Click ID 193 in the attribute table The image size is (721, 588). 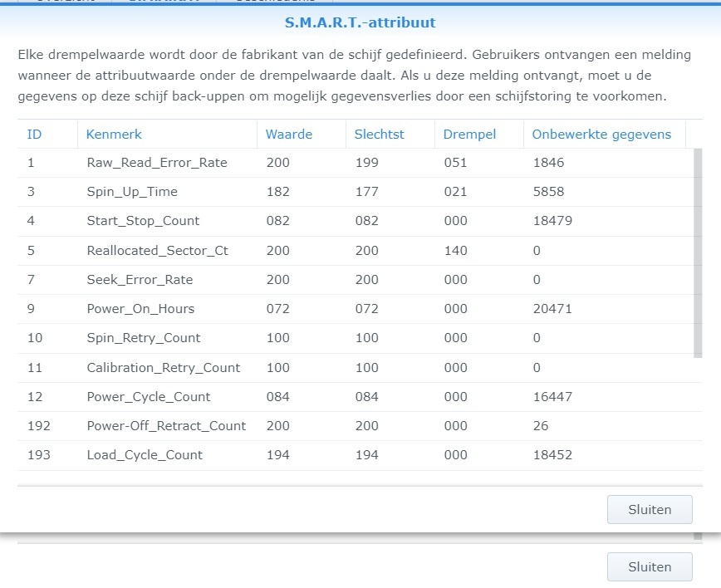tap(38, 455)
